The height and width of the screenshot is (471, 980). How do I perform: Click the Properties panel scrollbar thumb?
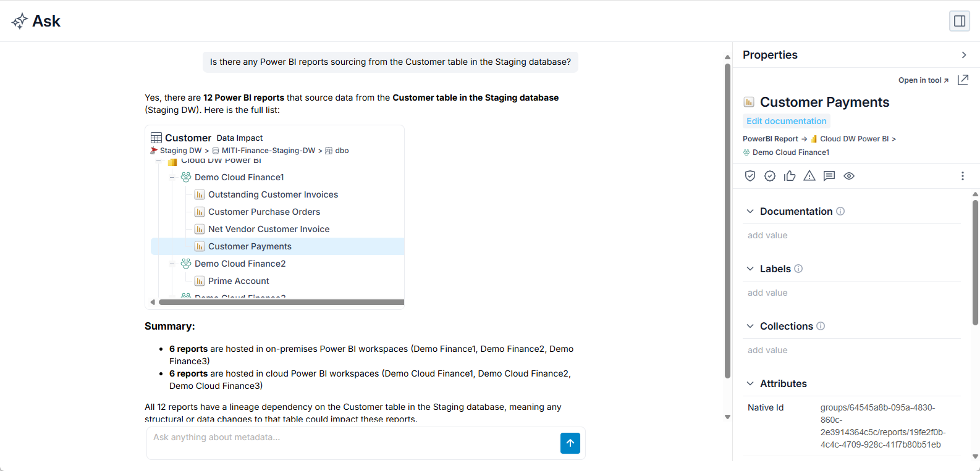coord(976,262)
